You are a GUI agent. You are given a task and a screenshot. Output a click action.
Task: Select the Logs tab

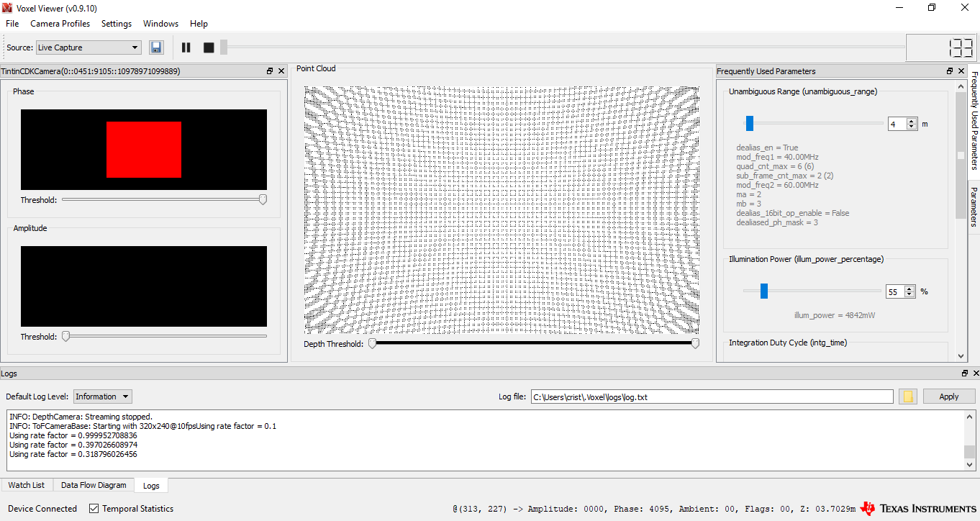coord(151,486)
